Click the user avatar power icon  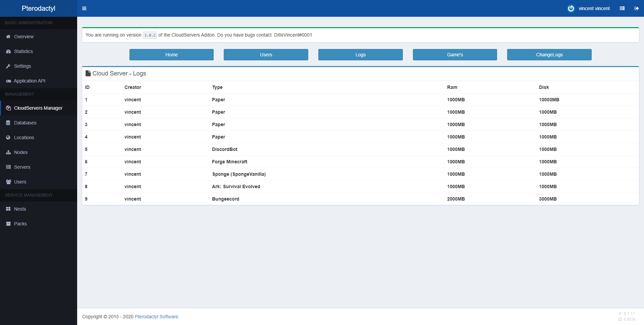pyautogui.click(x=571, y=8)
